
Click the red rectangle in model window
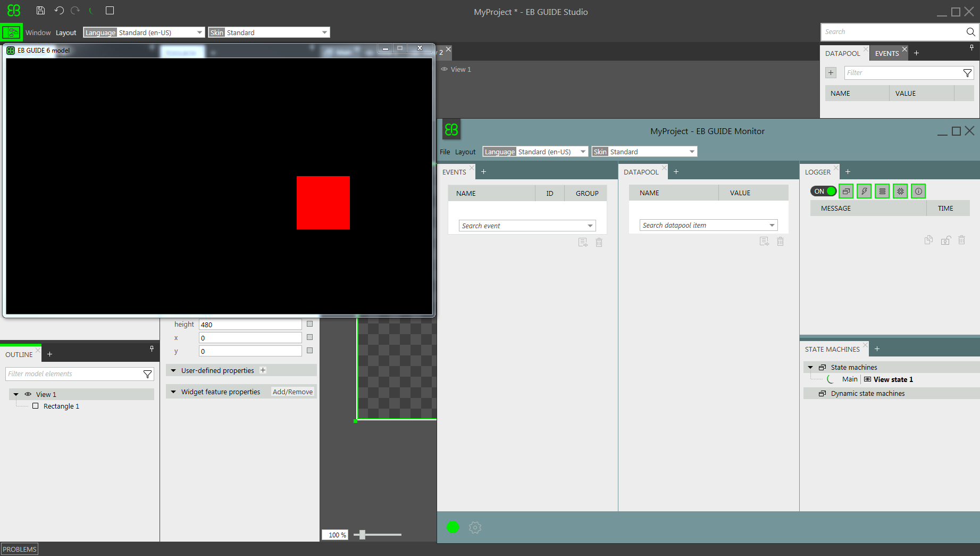(x=323, y=203)
